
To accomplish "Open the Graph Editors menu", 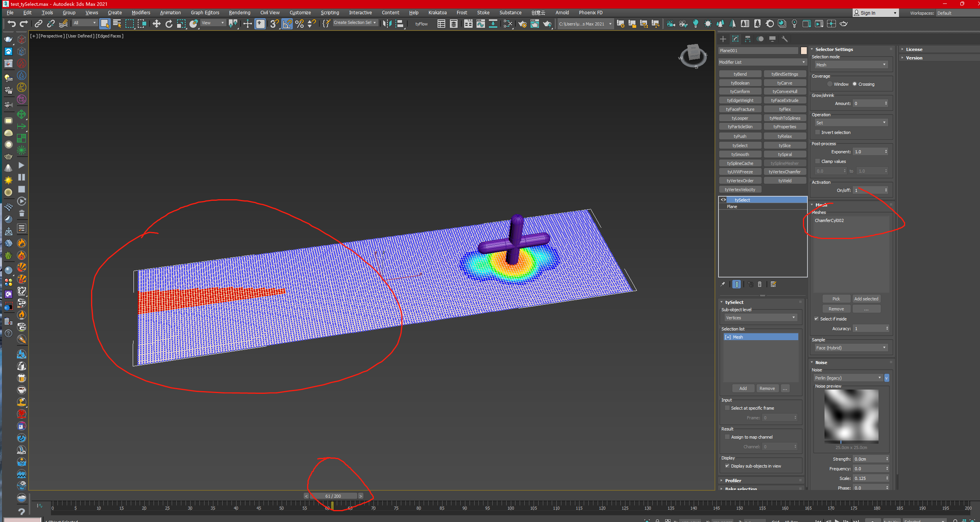I will (205, 13).
